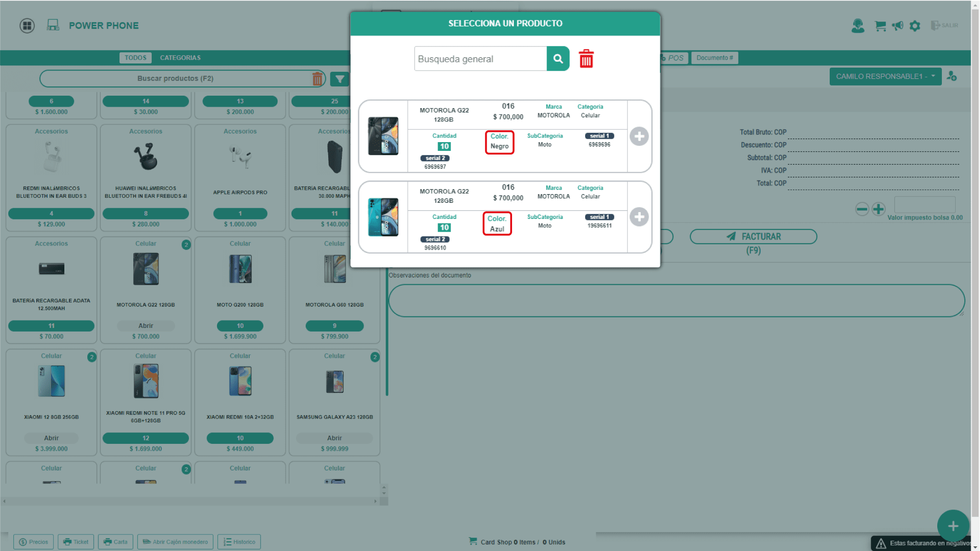Focus the Busqueda general search field
Image resolution: width=980 pixels, height=551 pixels.
coord(480,59)
